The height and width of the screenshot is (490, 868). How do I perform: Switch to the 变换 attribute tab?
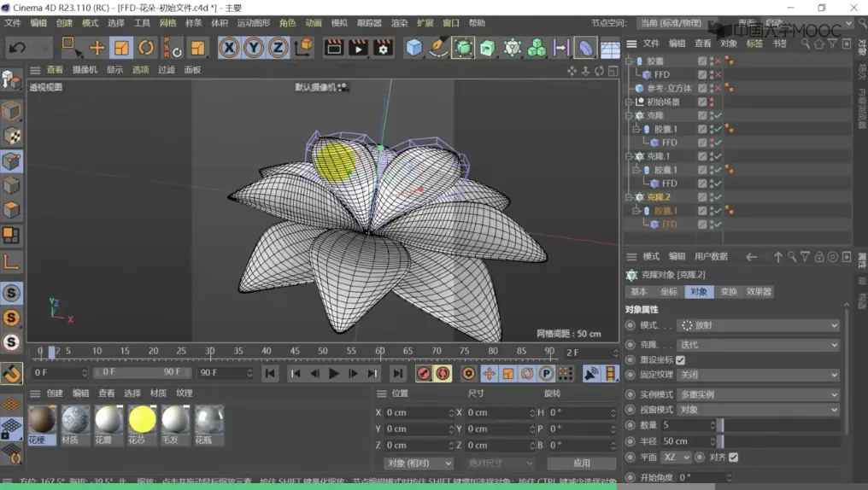pos(728,291)
